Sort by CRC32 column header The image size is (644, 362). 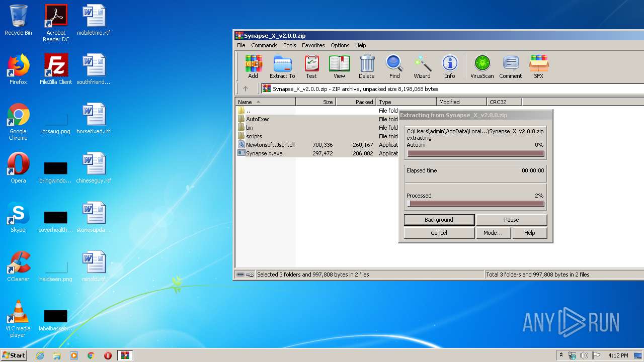(504, 102)
